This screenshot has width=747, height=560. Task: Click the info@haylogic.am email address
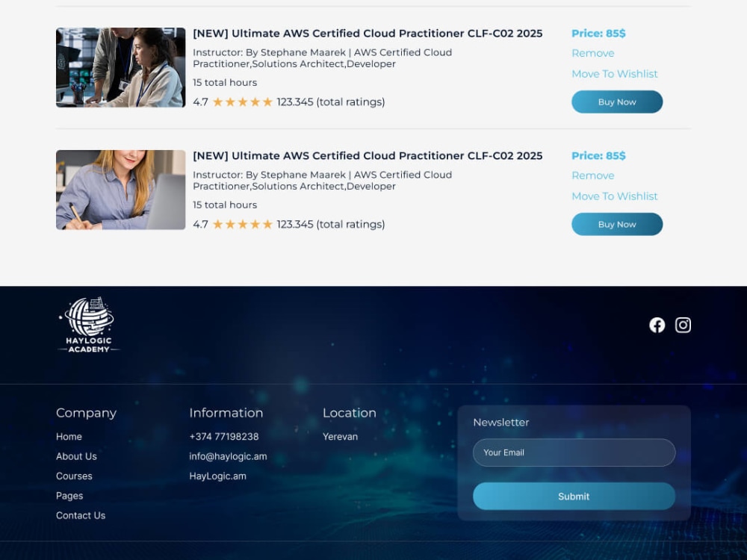[228, 456]
